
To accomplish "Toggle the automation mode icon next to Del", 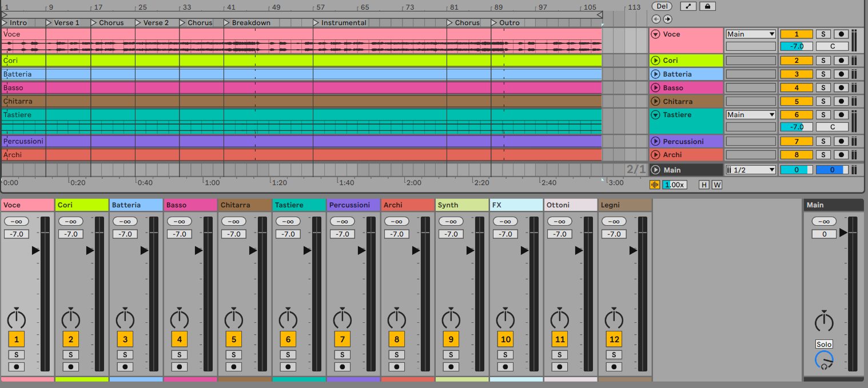I will (x=688, y=6).
